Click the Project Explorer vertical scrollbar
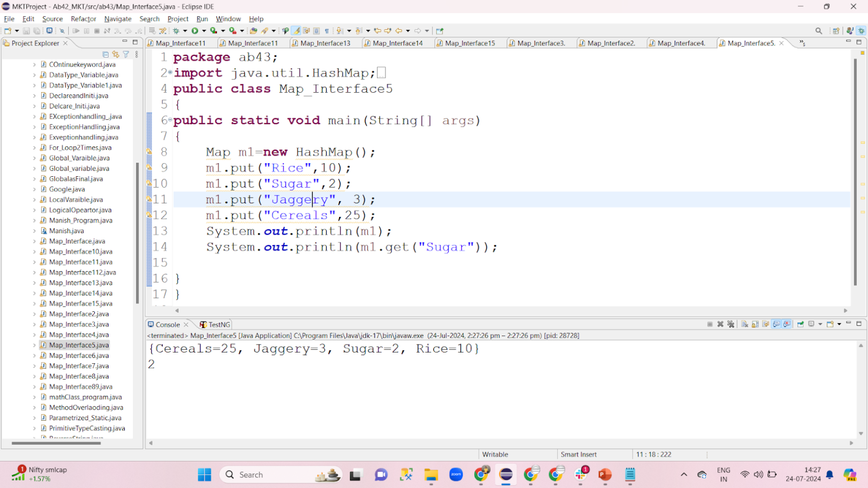The image size is (868, 488). pyautogui.click(x=137, y=233)
